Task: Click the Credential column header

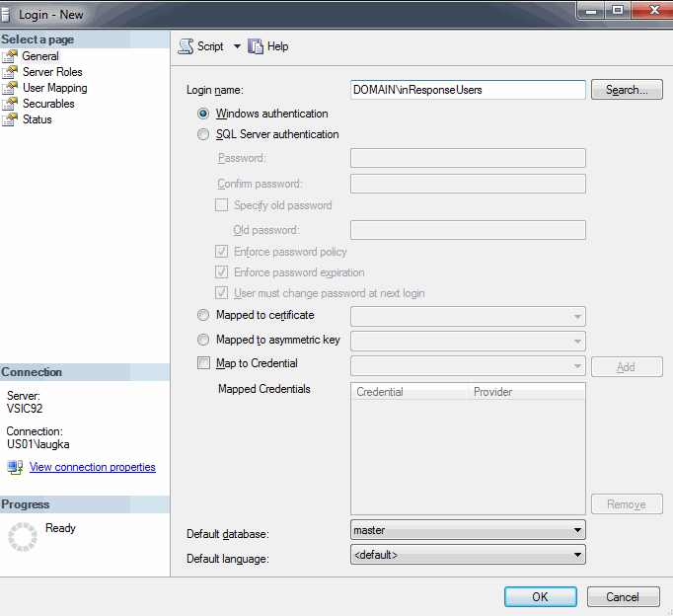Action: click(410, 392)
